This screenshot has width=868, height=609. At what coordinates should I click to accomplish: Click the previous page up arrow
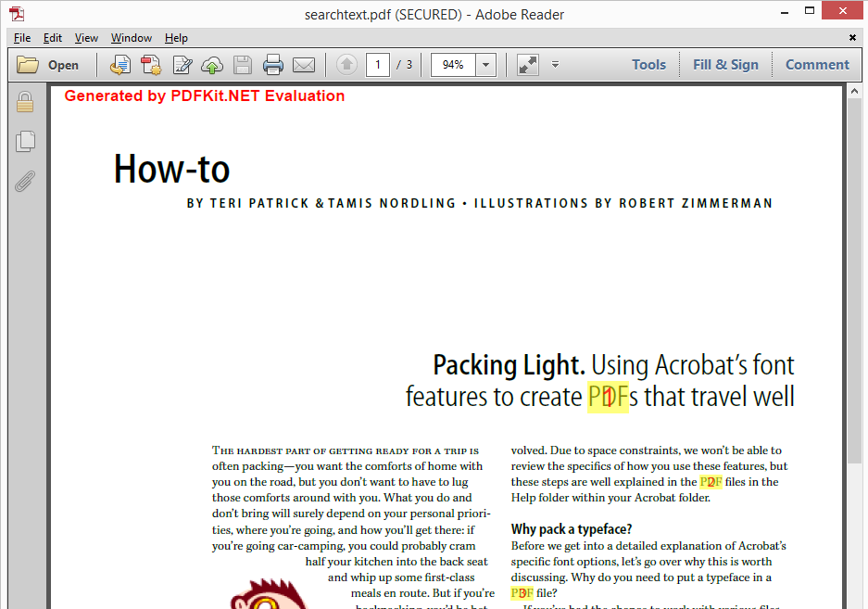click(347, 64)
